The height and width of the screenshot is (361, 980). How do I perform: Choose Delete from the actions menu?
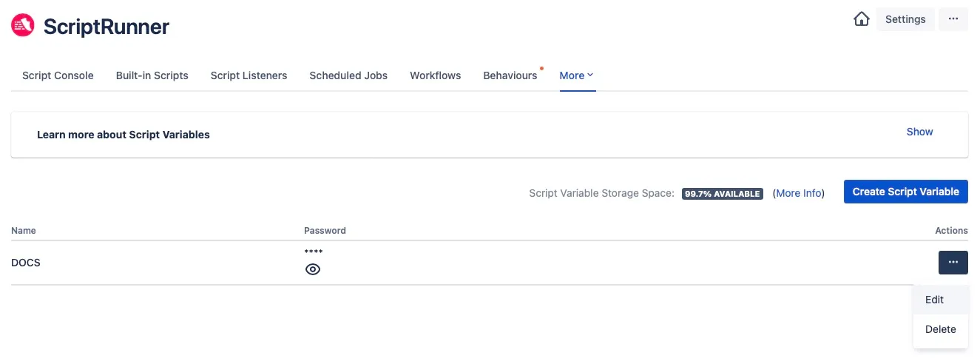pos(941,329)
